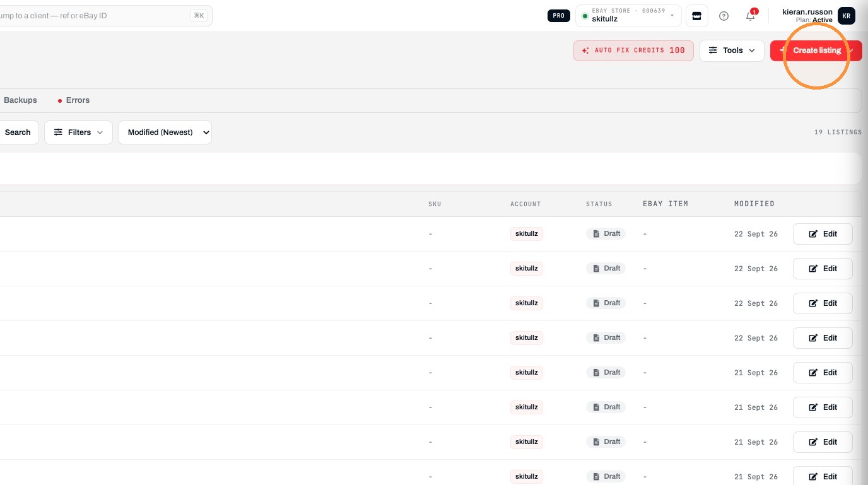Click the PRO plan badge
Image resolution: width=868 pixels, height=485 pixels.
pos(559,16)
